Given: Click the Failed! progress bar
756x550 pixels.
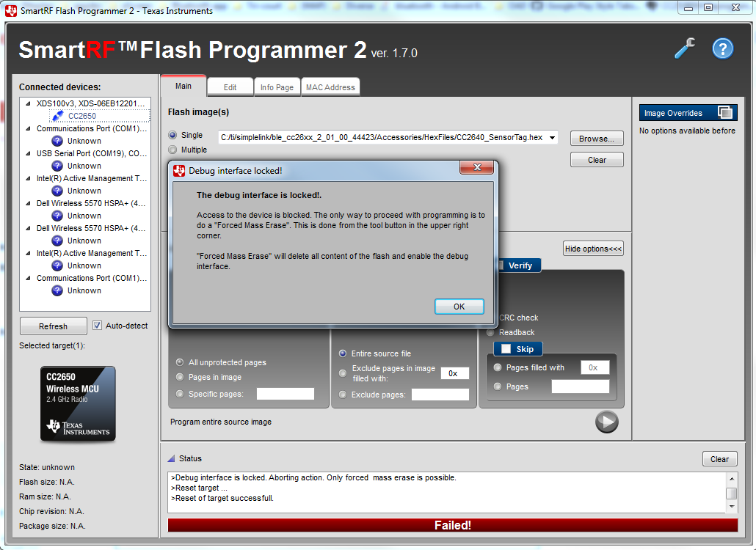Looking at the screenshot, I should [452, 525].
